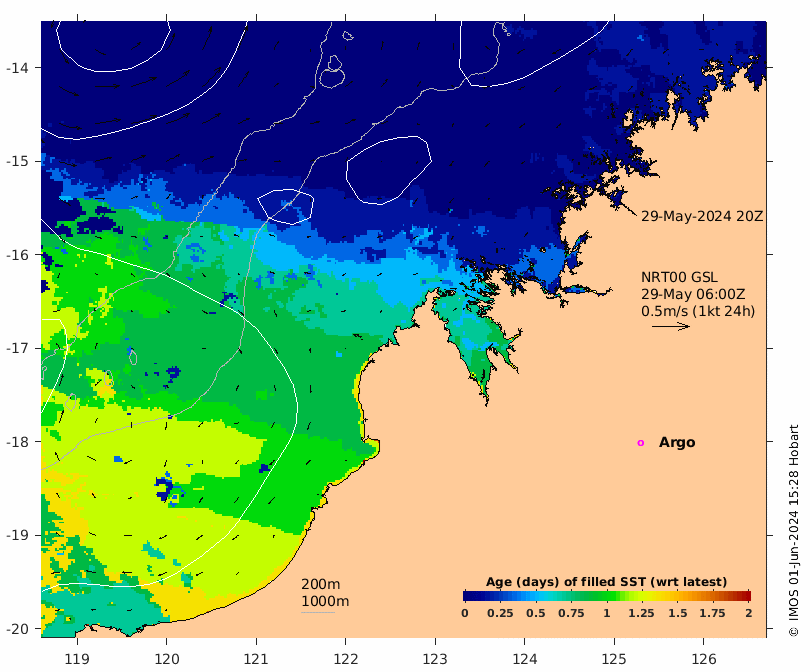
Task: Click the small white contour near 121.3, -15.5
Action: tap(286, 207)
